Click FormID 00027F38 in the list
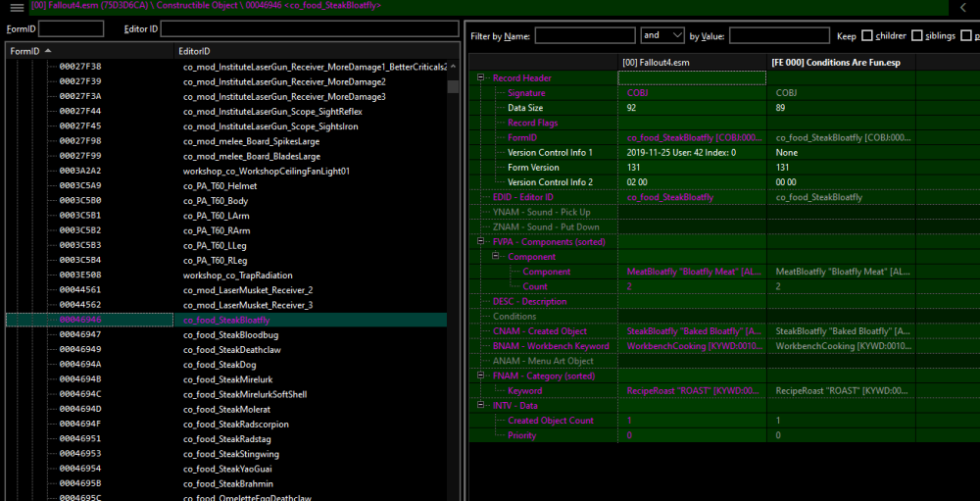Image resolution: width=980 pixels, height=501 pixels. 80,67
